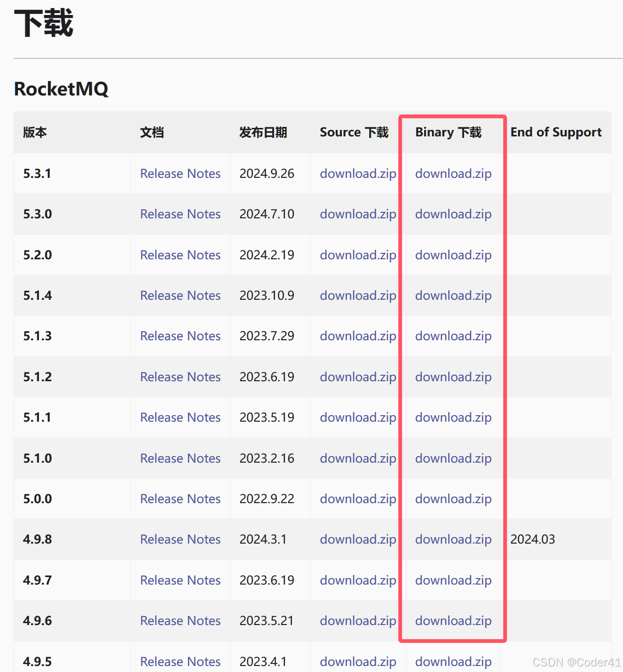Click the End of Support column header
The height and width of the screenshot is (672, 623).
click(556, 132)
